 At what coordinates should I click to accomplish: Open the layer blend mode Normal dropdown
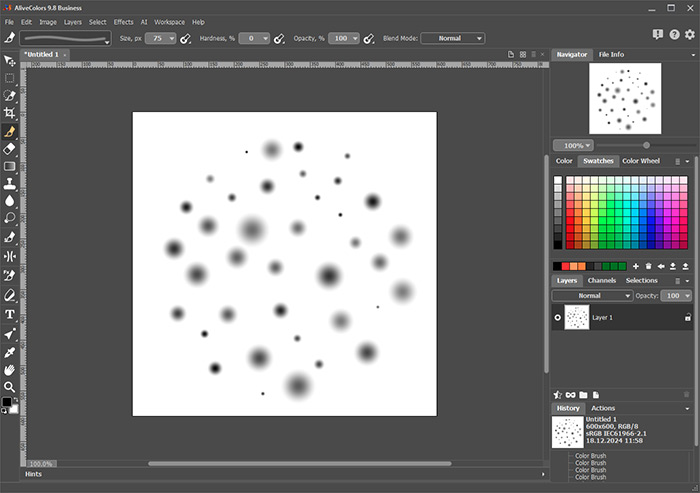coord(592,296)
